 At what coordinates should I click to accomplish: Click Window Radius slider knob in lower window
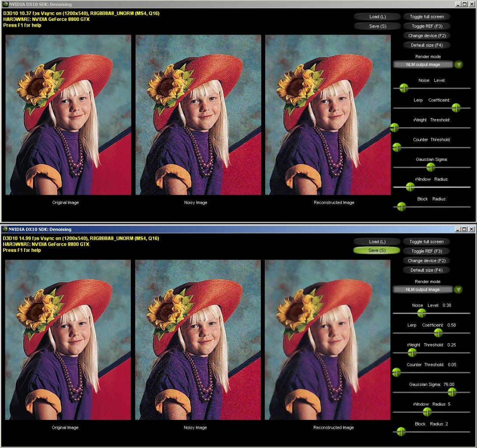pos(427,412)
